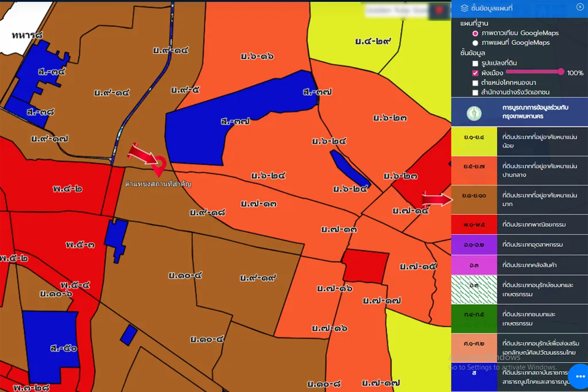This screenshot has height=392, width=588.
Task: Click red zone label พ.๔-๒
Action: [x=68, y=188]
